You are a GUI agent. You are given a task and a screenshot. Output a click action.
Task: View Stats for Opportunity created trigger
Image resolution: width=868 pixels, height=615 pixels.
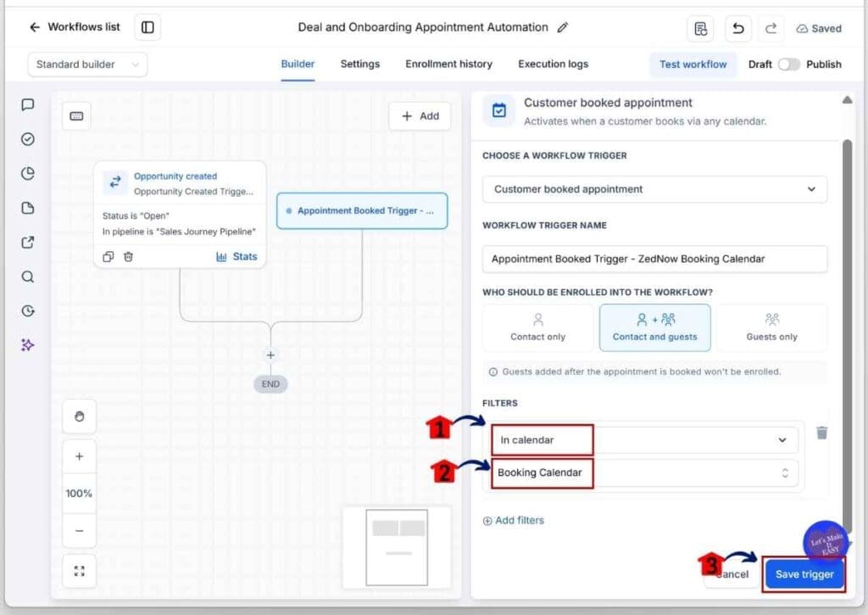237,256
